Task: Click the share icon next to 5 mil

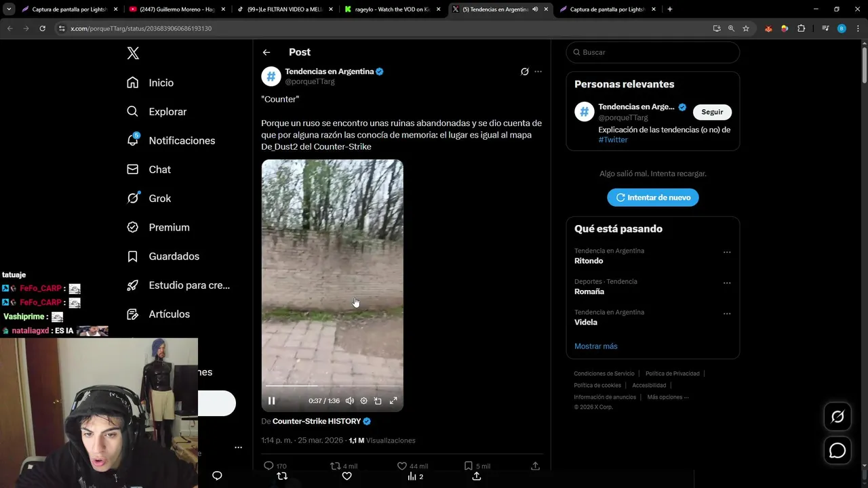Action: coord(535,466)
